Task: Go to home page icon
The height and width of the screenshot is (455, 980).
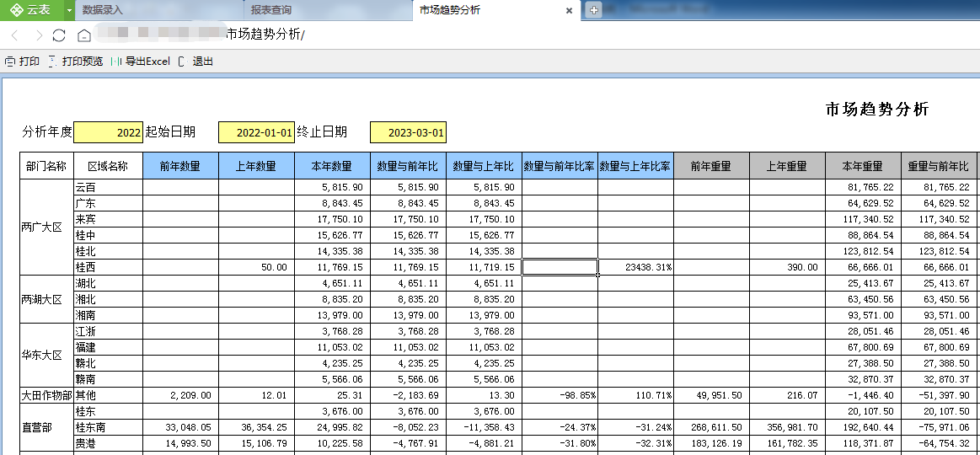Action: (83, 35)
